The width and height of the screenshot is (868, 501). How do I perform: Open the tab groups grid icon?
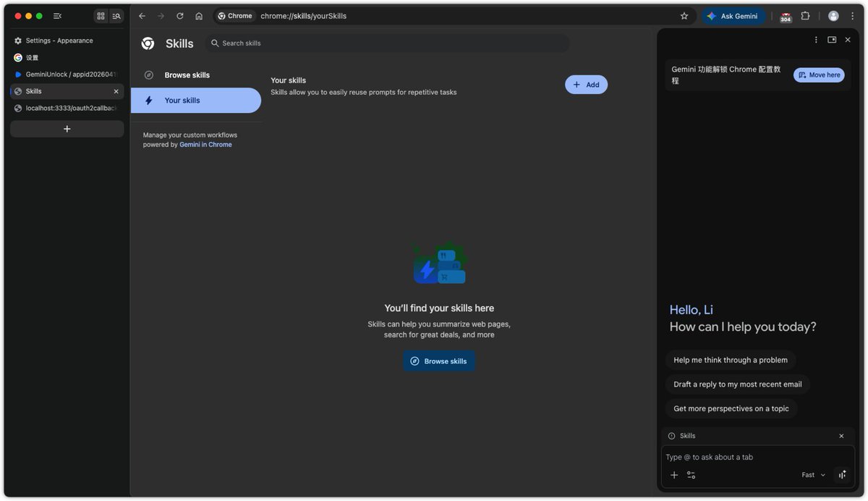tap(101, 16)
